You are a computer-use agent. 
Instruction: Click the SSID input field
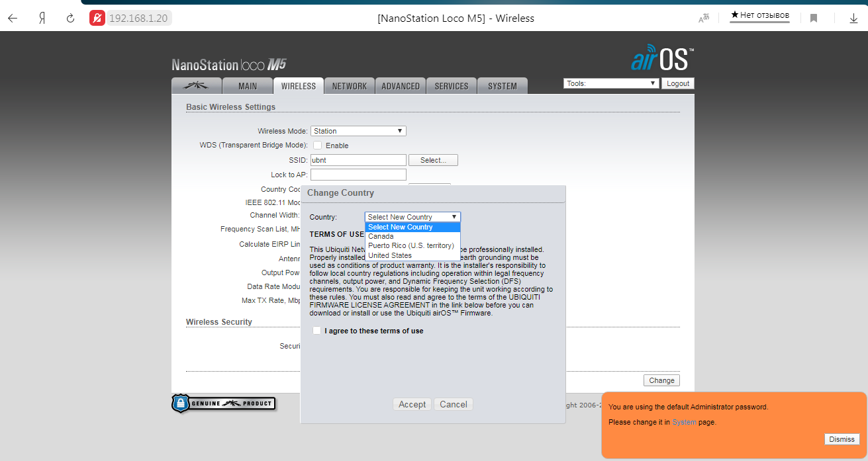pos(358,160)
